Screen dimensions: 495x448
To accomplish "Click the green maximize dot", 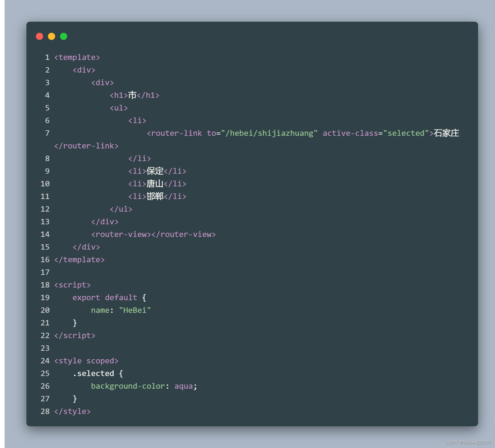I will coord(63,36).
